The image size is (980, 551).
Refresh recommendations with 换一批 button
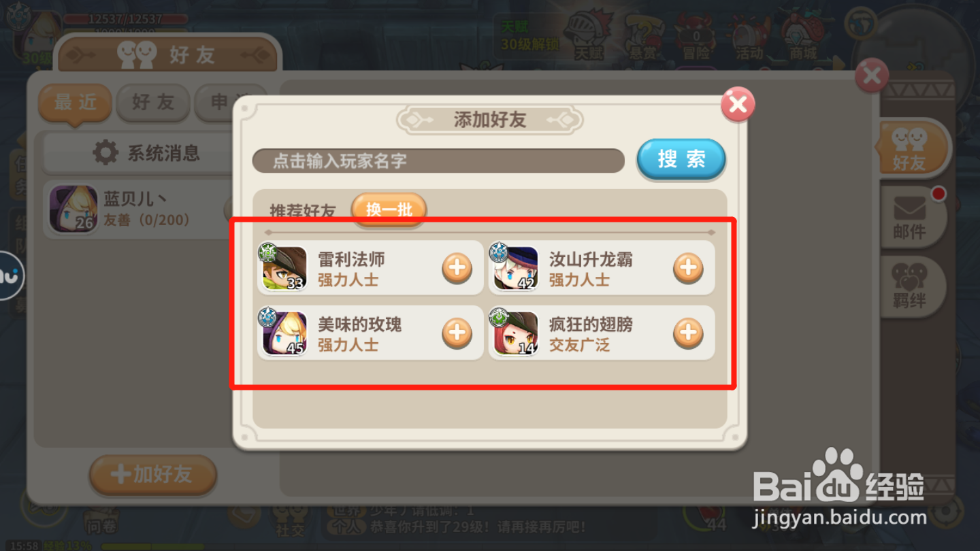tap(389, 210)
